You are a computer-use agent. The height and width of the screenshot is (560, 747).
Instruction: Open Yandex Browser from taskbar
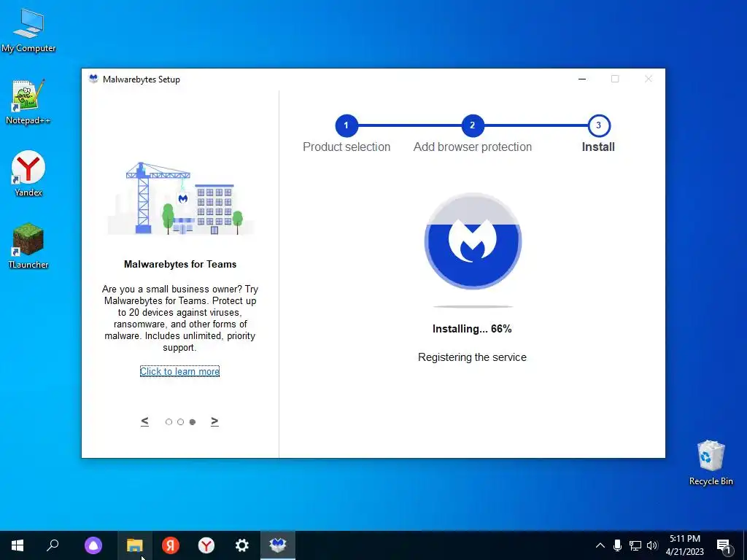coord(206,545)
